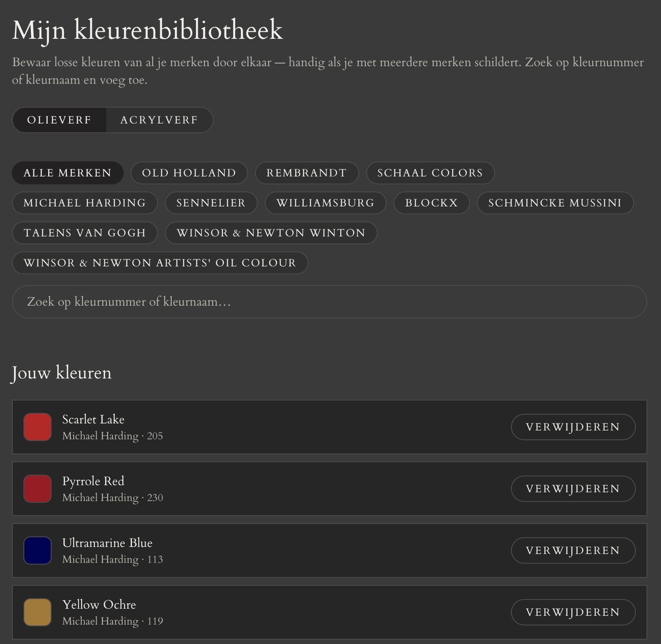661x644 pixels.
Task: Select the Yellow Ochre color name
Action: coord(99,605)
